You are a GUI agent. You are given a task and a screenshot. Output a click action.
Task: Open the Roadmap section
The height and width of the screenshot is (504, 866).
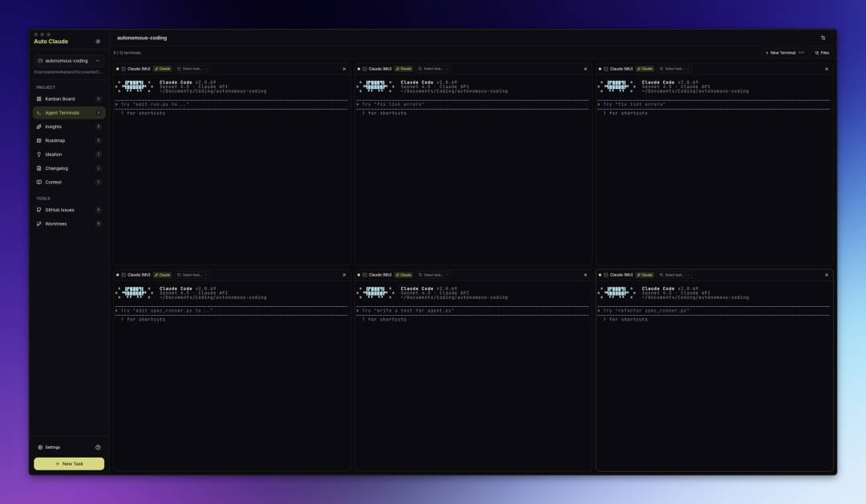coord(56,140)
